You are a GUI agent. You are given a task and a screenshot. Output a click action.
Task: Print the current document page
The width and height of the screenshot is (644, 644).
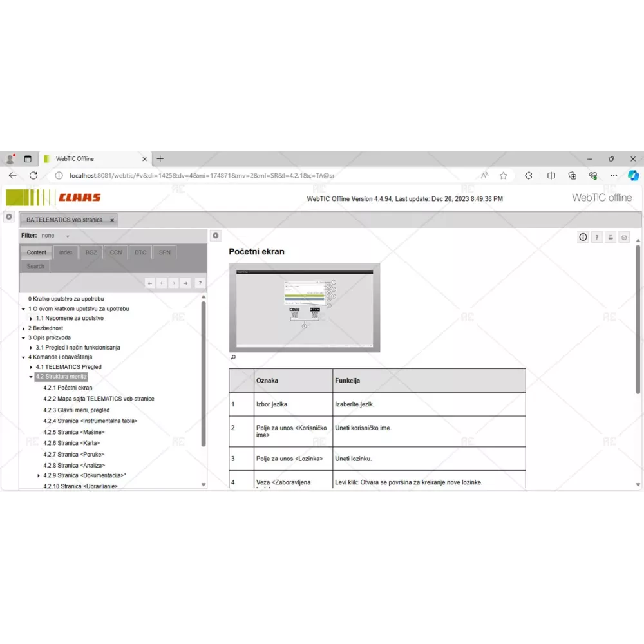(x=611, y=237)
